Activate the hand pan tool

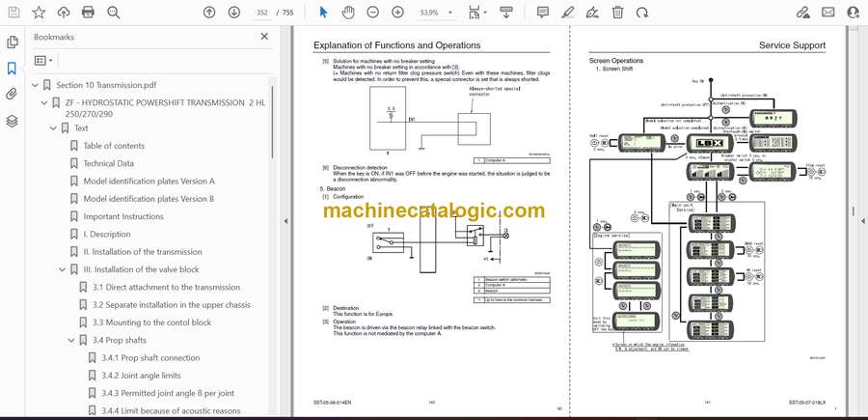point(348,13)
